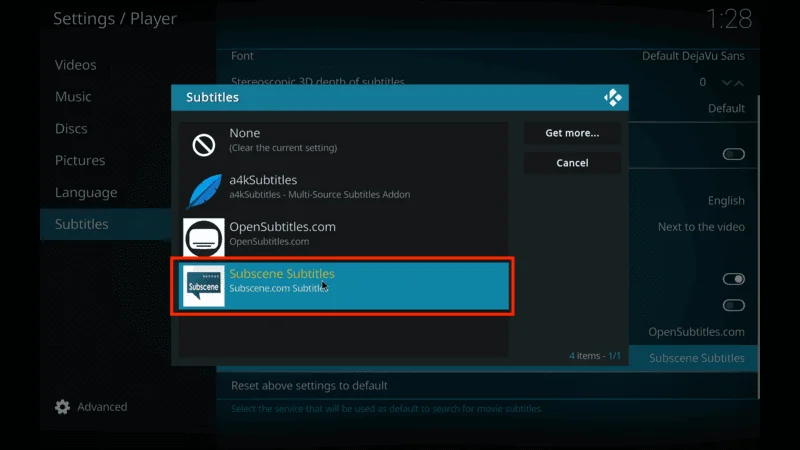Image resolution: width=800 pixels, height=450 pixels.
Task: Increase stereoscopic 3D depth with up arrow
Action: click(739, 83)
